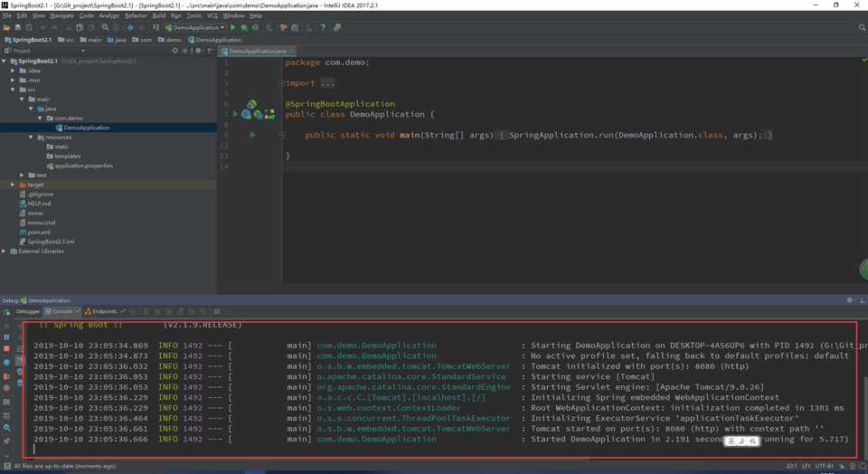The width and height of the screenshot is (868, 474).
Task: Click the status bar tool windows corner icon
Action: pyautogui.click(x=6, y=466)
